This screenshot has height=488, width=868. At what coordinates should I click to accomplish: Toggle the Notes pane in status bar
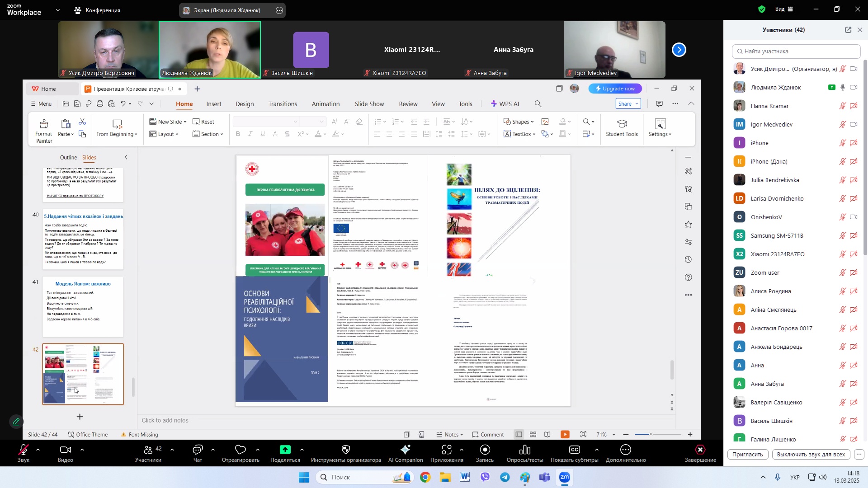(449, 435)
